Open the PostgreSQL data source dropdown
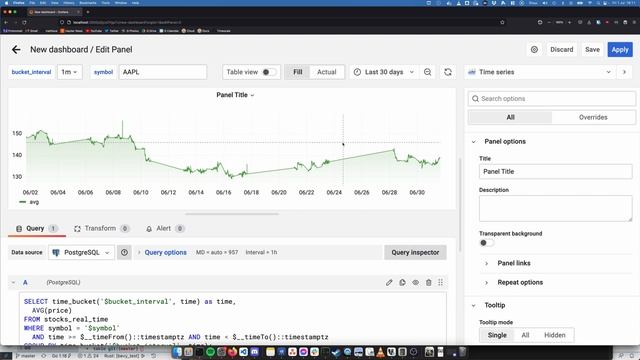This screenshot has height=360, width=640. click(x=81, y=252)
